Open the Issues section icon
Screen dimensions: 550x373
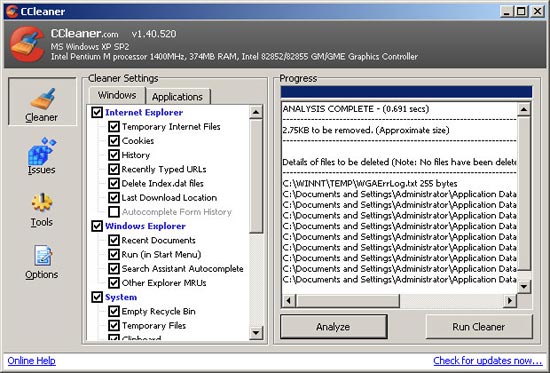(42, 151)
